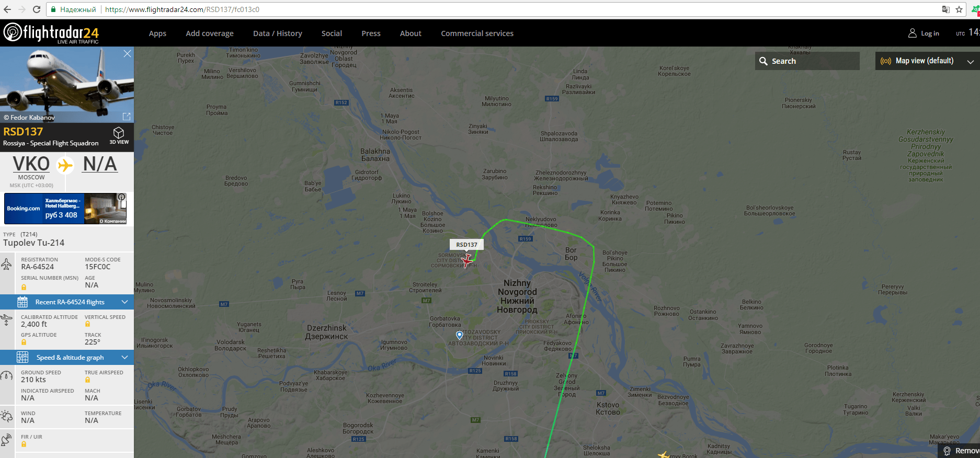Click the Add coverage link
The height and width of the screenshot is (458, 980).
coord(210,33)
